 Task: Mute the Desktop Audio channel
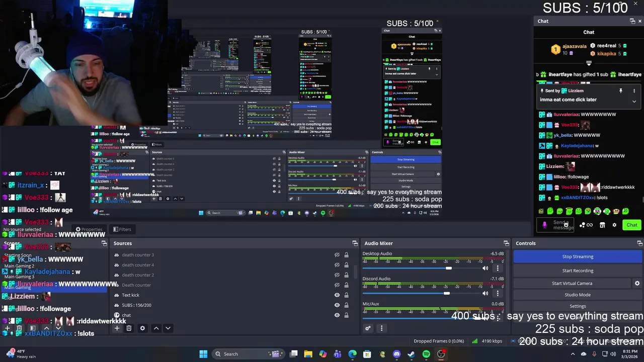coord(485,268)
